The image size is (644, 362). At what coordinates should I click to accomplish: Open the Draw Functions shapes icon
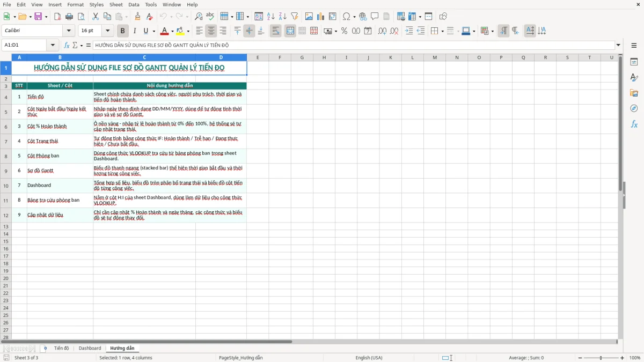[x=443, y=17]
